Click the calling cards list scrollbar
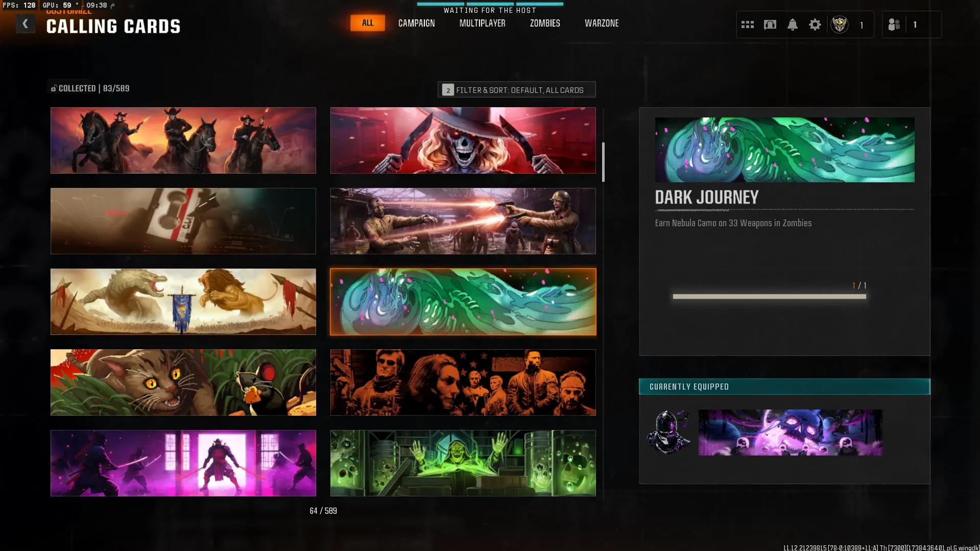The width and height of the screenshot is (980, 551). click(x=603, y=162)
